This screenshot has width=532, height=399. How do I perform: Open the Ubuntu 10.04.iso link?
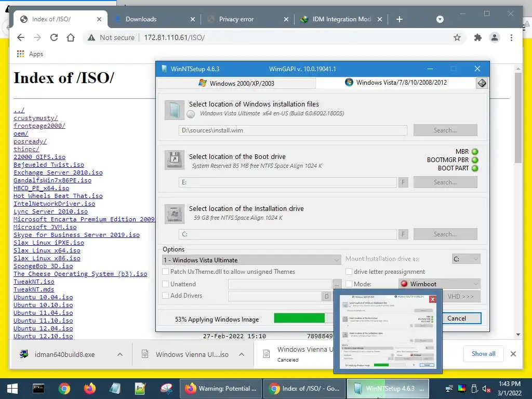tap(43, 297)
